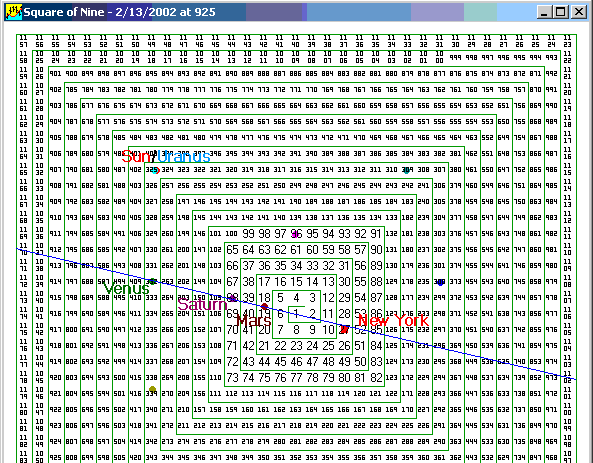Click cell 925 in the grid

tap(56, 458)
